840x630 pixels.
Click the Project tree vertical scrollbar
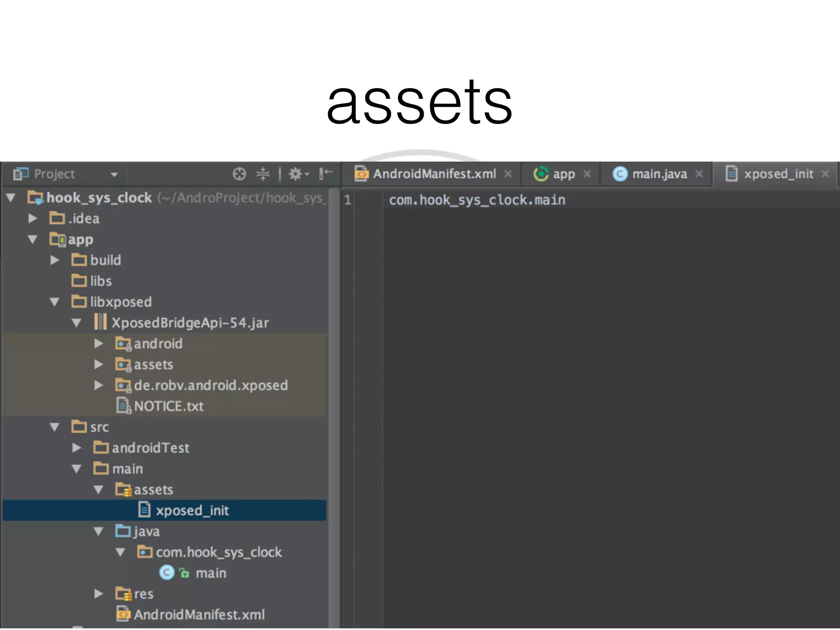(x=334, y=408)
